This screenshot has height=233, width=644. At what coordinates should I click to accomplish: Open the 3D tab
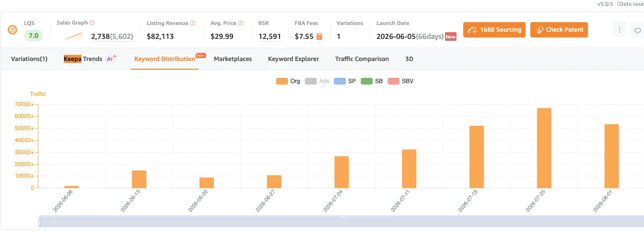410,59
